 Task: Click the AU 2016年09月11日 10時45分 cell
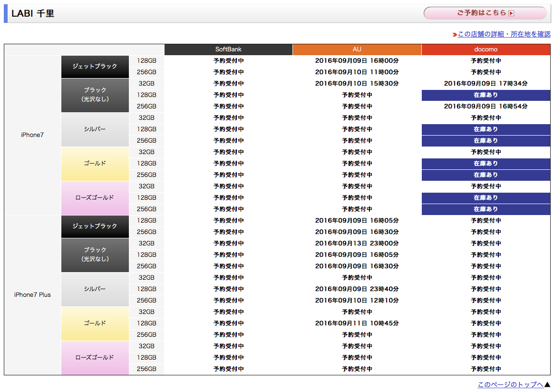[357, 323]
